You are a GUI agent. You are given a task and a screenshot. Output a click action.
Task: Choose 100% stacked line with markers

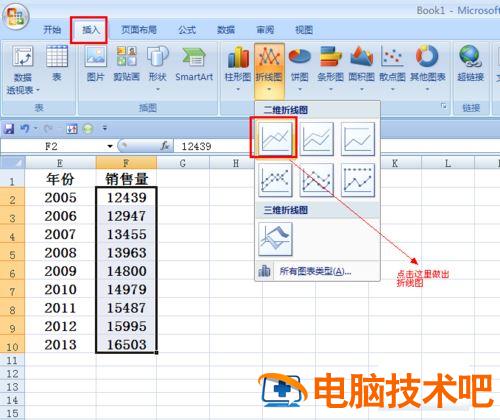[358, 180]
